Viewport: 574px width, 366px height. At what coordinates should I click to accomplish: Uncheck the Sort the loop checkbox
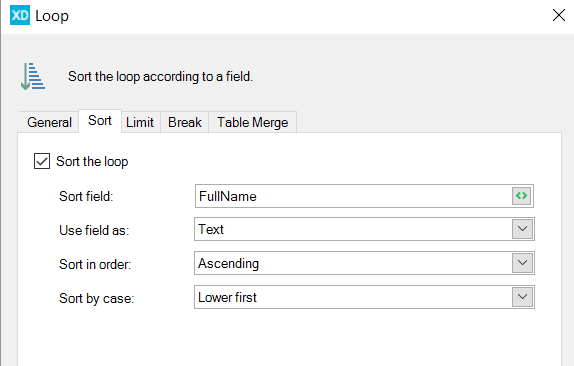click(42, 161)
